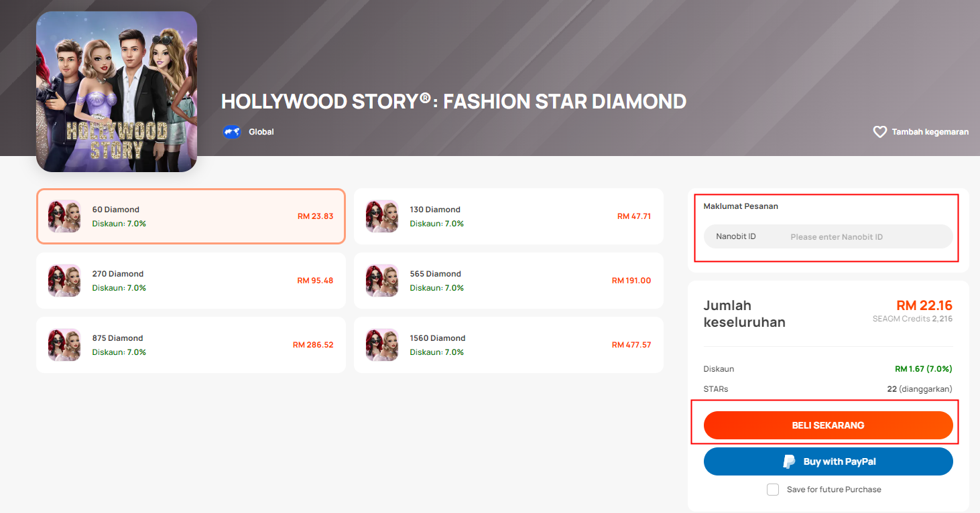The image size is (980, 513).
Task: Click the Global region label
Action: (x=261, y=132)
